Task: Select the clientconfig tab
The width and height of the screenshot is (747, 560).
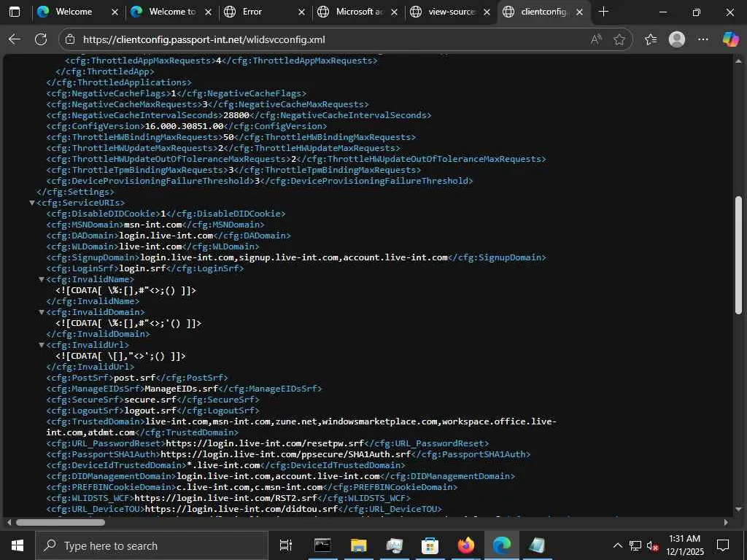Action: [x=543, y=12]
